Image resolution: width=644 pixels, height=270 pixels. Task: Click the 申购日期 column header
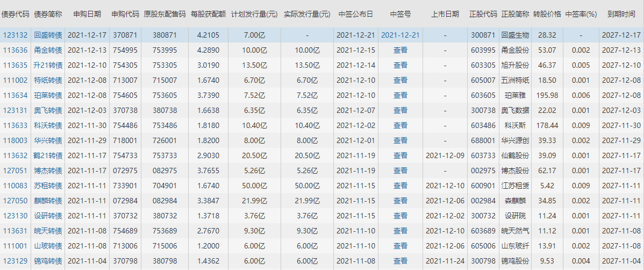[x=87, y=14]
